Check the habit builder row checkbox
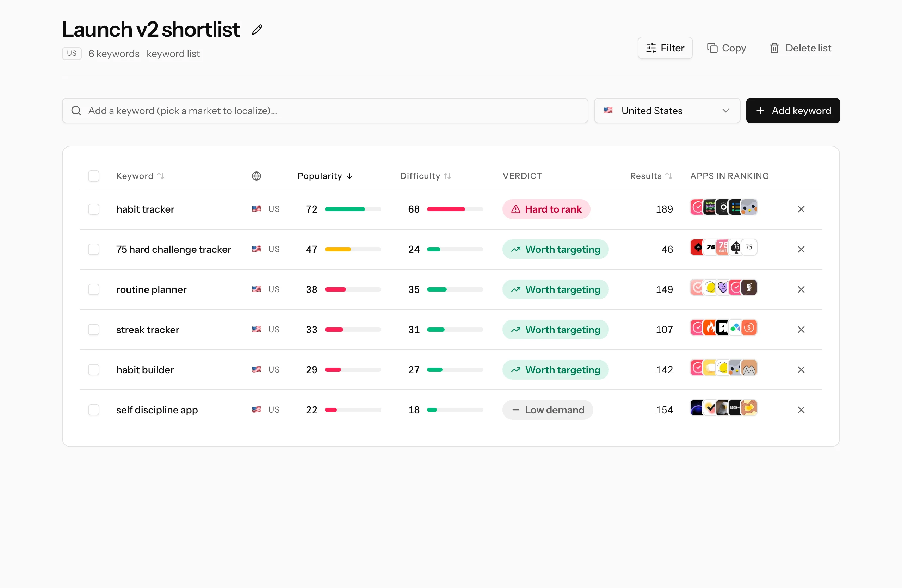This screenshot has width=902, height=588. coord(94,370)
